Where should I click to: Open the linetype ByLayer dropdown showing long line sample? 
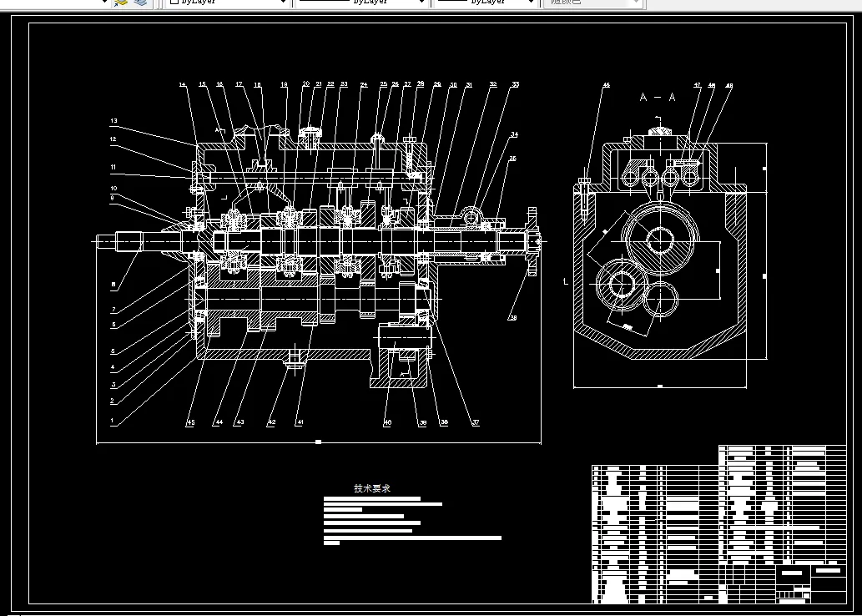coord(361,3)
